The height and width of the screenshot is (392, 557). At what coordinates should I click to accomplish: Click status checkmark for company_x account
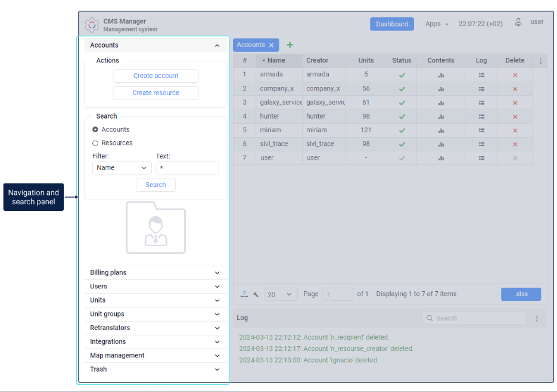[402, 89]
